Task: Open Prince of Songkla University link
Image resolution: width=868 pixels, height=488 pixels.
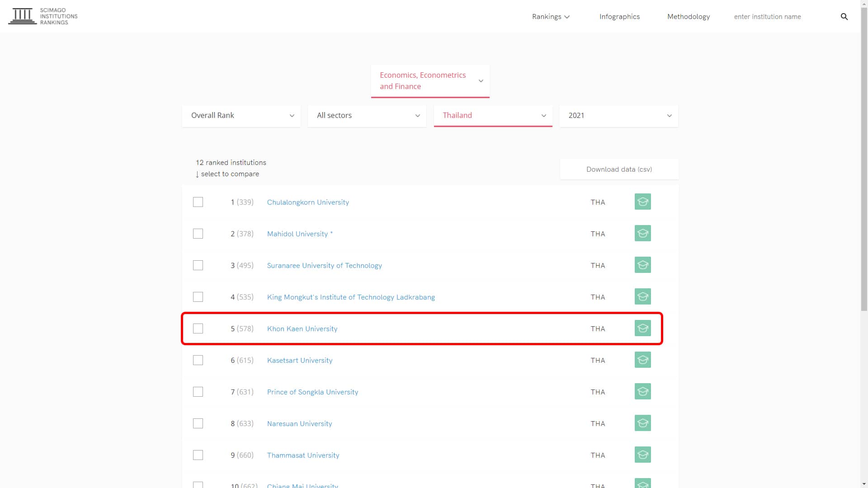Action: [312, 392]
